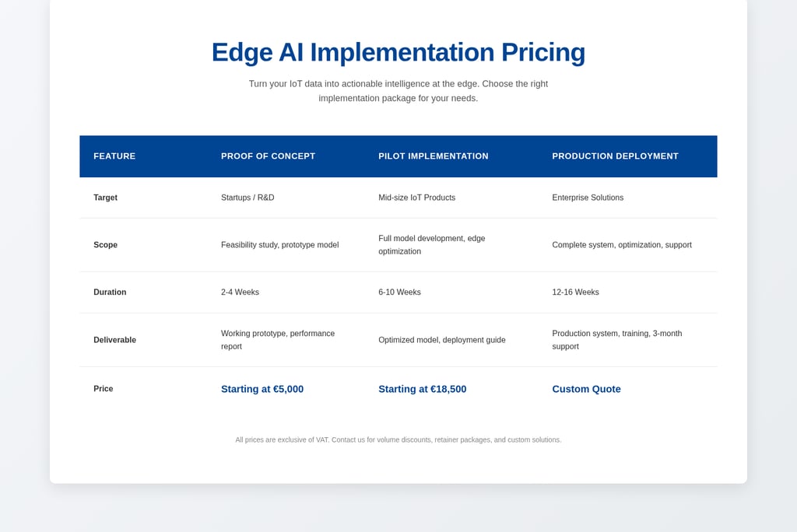Select the Enterprise Solutions cell
The height and width of the screenshot is (532, 797).
tap(588, 198)
